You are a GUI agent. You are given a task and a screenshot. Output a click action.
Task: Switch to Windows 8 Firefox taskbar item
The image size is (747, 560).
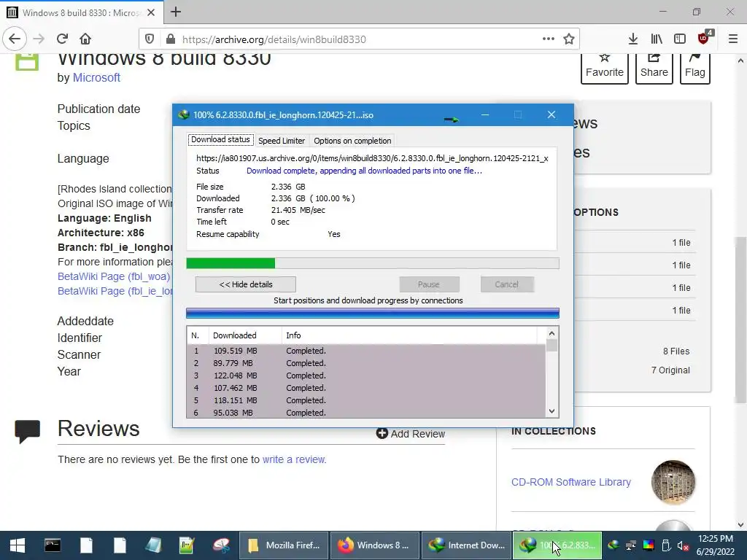[374, 545]
